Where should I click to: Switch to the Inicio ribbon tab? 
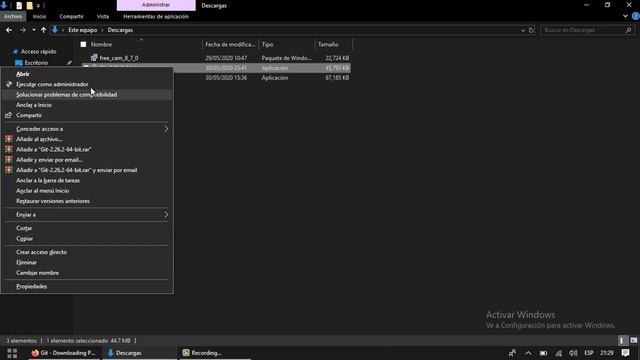point(39,16)
